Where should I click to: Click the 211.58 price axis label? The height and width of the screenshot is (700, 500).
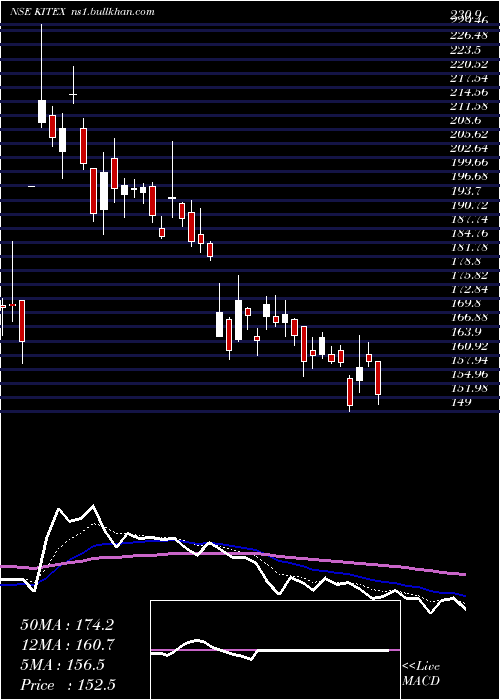coord(467,107)
